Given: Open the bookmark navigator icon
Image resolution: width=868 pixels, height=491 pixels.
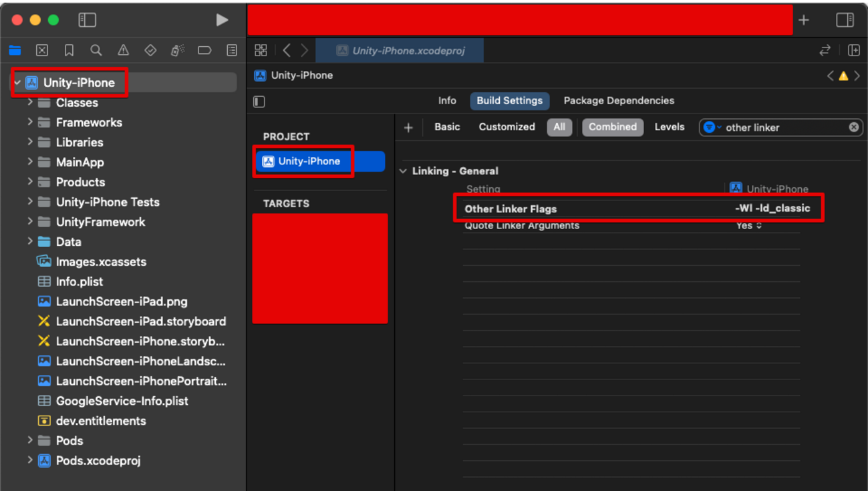Looking at the screenshot, I should coord(69,51).
